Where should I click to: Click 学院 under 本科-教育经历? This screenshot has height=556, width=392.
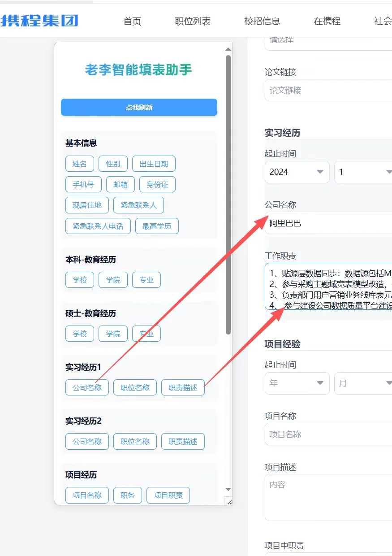[113, 280]
